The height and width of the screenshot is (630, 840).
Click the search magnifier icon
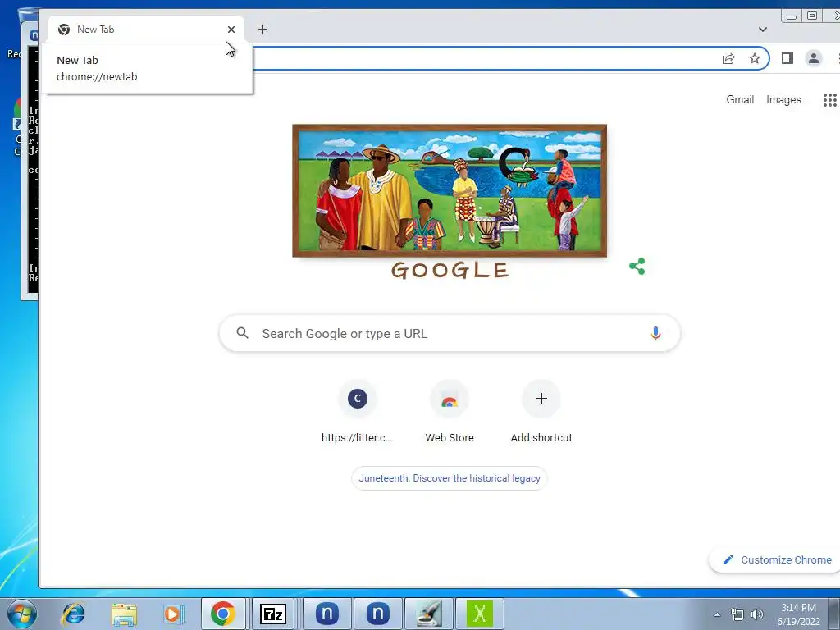243,333
